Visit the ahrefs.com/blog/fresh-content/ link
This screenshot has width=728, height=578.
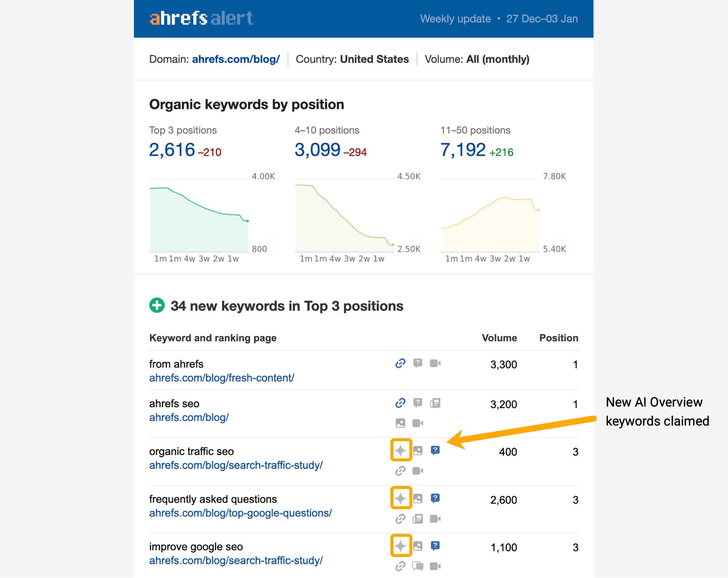pyautogui.click(x=221, y=378)
